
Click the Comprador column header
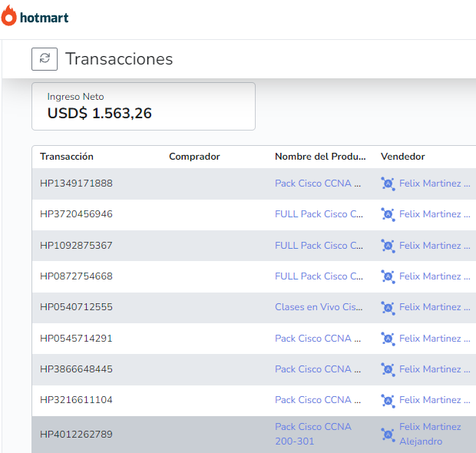click(194, 157)
